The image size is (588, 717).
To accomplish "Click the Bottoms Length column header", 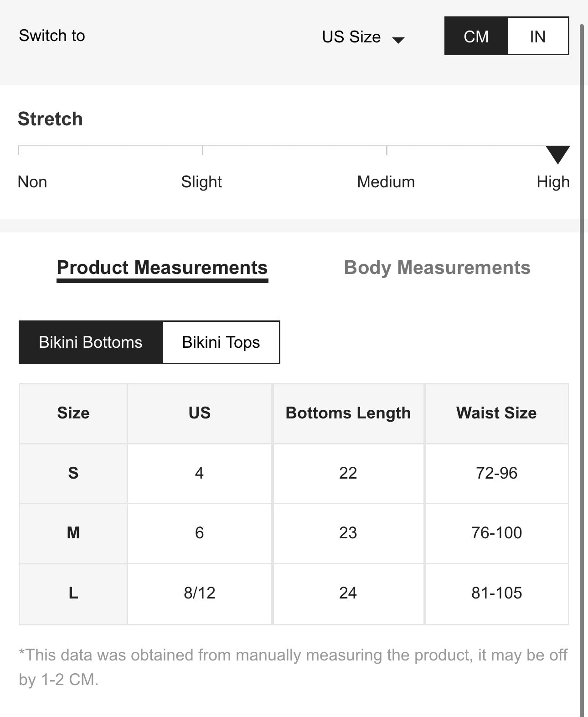I will click(348, 413).
